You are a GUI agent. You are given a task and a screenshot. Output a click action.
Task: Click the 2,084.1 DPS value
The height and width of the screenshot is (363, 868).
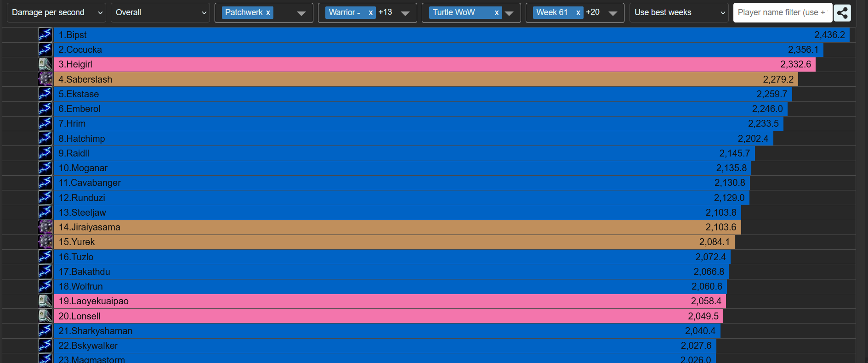tap(715, 242)
